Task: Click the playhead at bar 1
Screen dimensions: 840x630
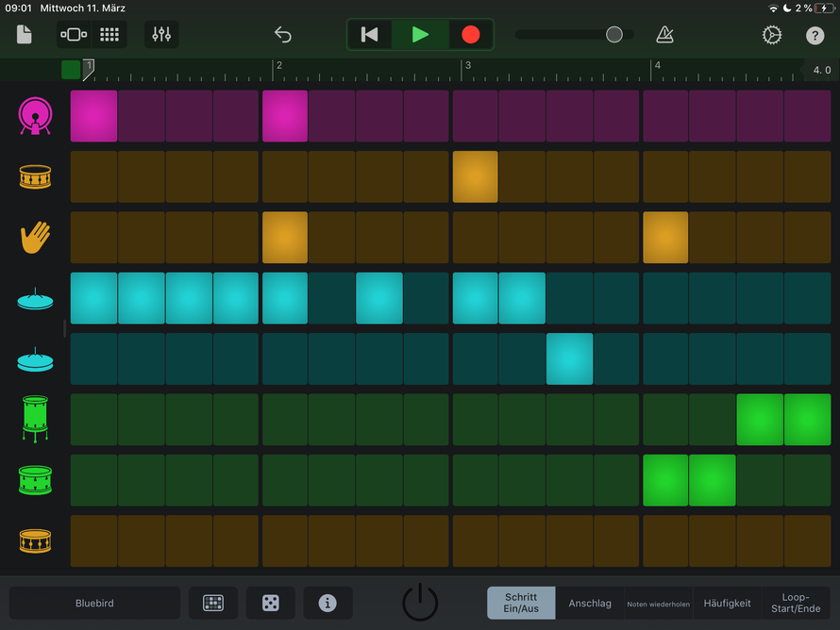Action: 89,70
